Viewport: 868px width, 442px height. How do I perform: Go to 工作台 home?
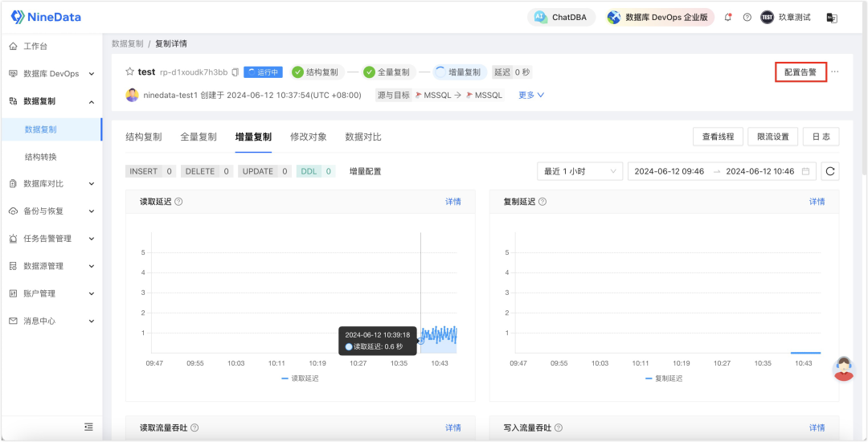pyautogui.click(x=35, y=47)
